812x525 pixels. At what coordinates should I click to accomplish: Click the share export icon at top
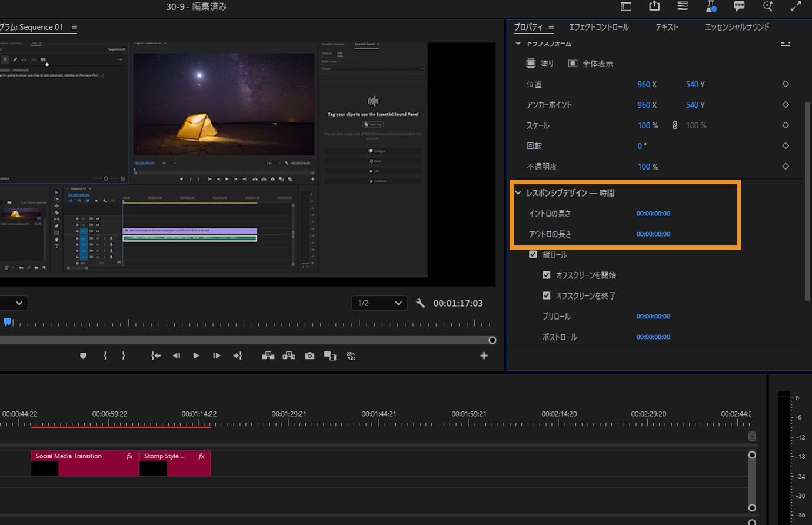click(654, 6)
